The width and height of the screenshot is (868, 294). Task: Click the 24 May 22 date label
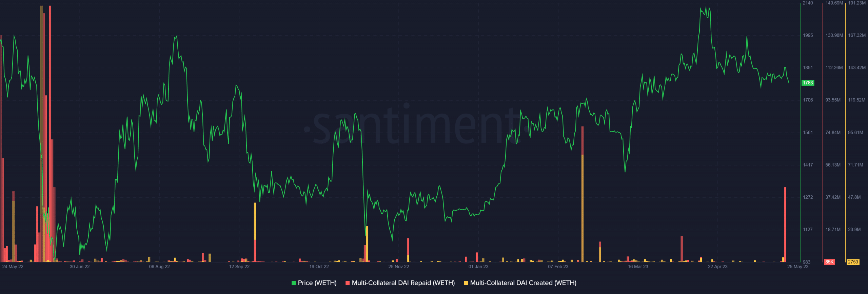pyautogui.click(x=13, y=267)
